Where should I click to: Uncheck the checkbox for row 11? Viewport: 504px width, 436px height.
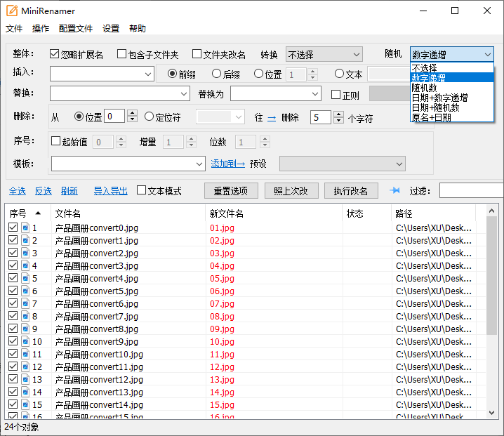[x=13, y=354]
